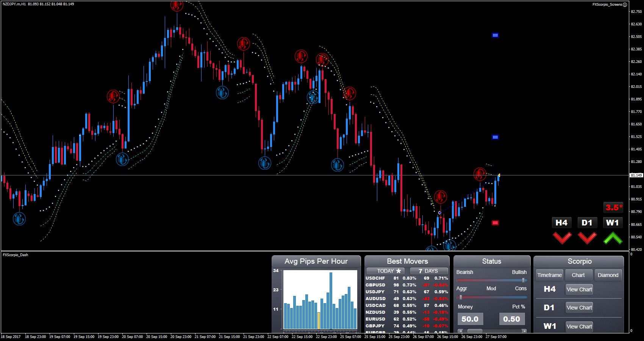Click the middle blue rectangle marker near 81.525

coord(495,137)
